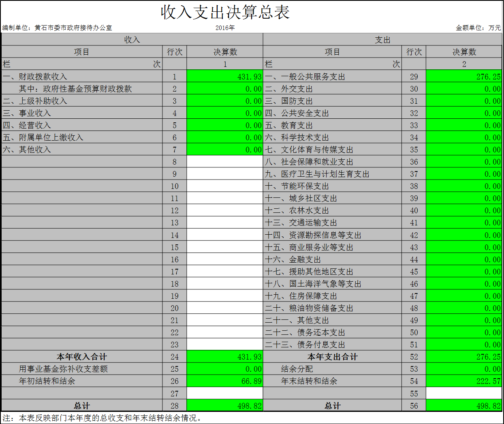Click the 事业收入 item cell
Image resolution: width=504 pixels, height=424 pixels.
tap(82, 113)
